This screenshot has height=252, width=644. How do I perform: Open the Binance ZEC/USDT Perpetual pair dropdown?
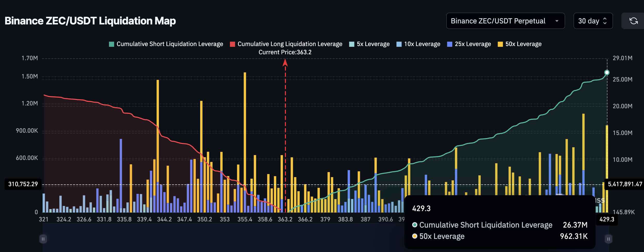coord(505,21)
